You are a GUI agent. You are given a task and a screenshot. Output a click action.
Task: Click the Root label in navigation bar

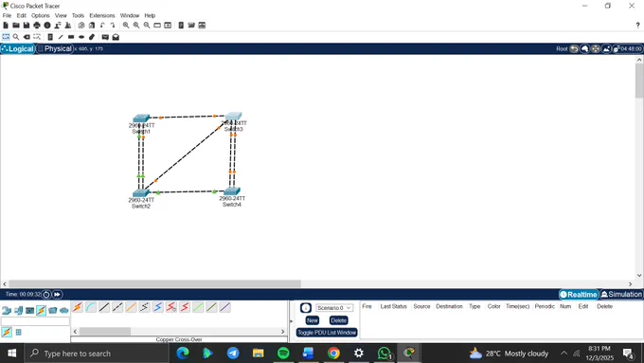[562, 49]
